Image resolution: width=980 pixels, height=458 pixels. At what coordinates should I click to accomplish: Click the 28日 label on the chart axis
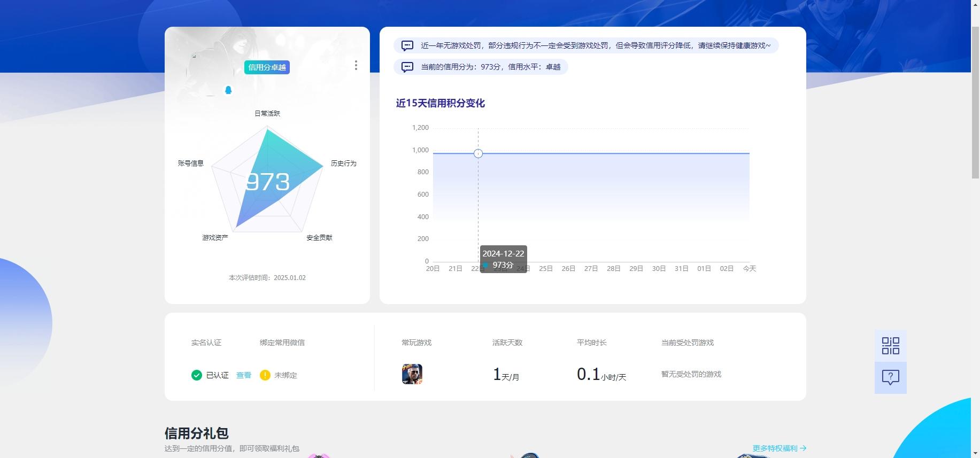coord(613,268)
